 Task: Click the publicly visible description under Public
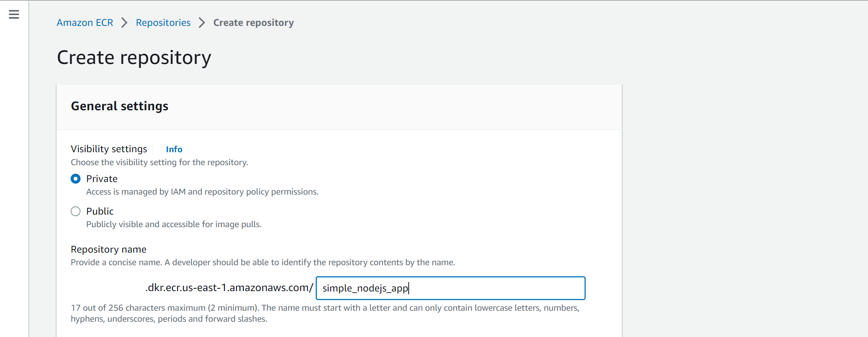pos(174,224)
